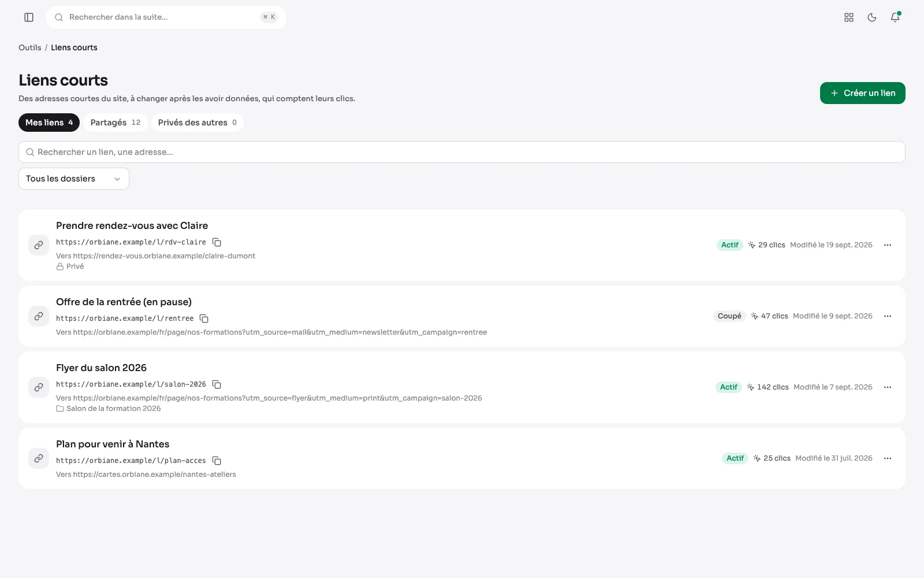
Task: Open more options for Plan pour venir à Nantes
Action: (888, 458)
